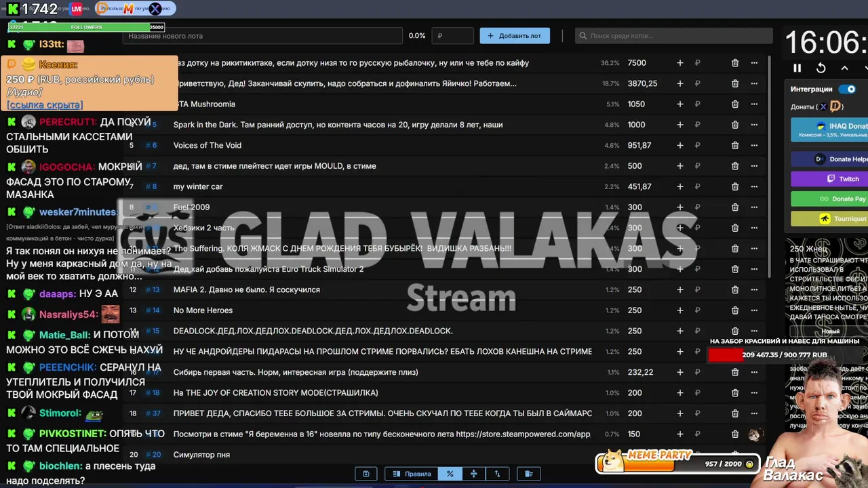
Task: Connect the Donate Helper integration
Action: click(829, 159)
